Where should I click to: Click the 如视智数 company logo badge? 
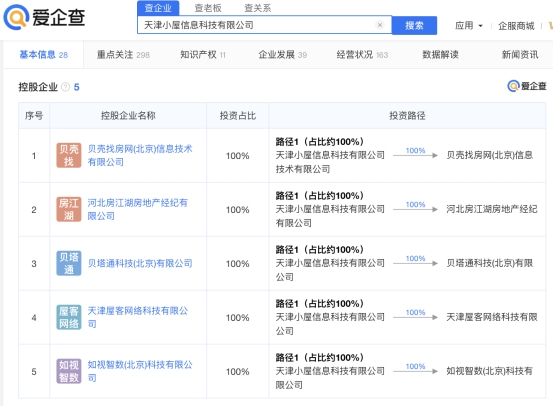coord(69,371)
